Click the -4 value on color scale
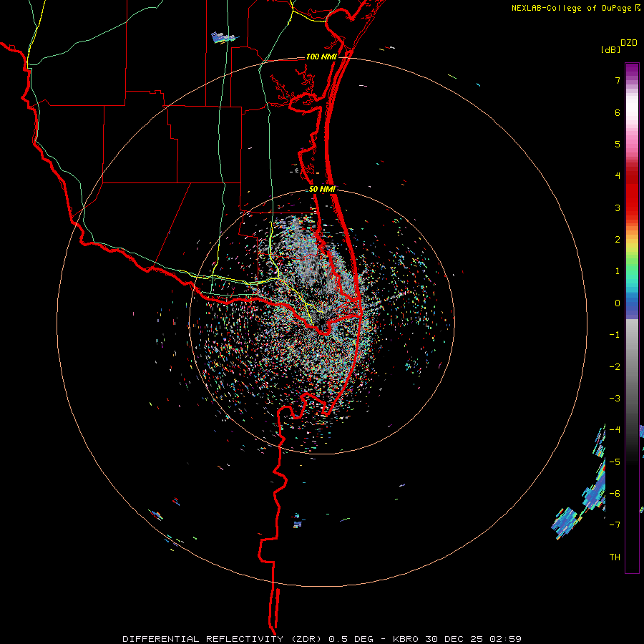The height and width of the screenshot is (644, 644). (615, 430)
